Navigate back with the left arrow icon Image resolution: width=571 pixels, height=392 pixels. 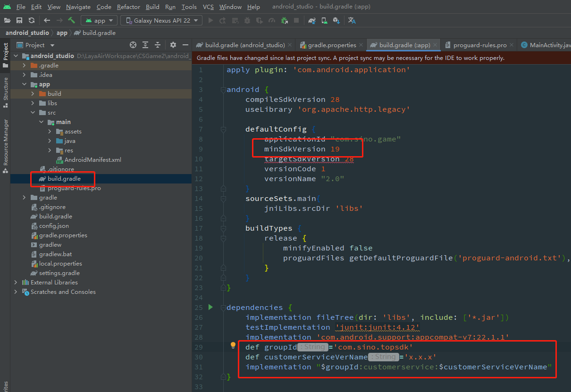point(47,20)
